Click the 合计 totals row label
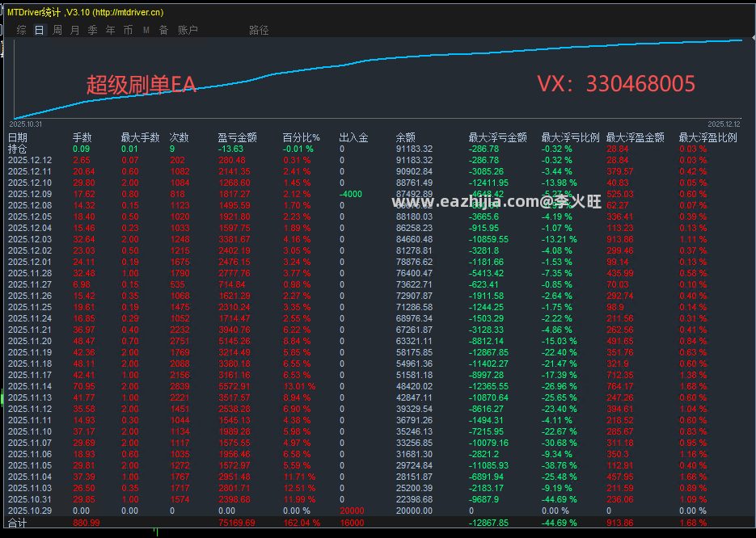 [17, 523]
